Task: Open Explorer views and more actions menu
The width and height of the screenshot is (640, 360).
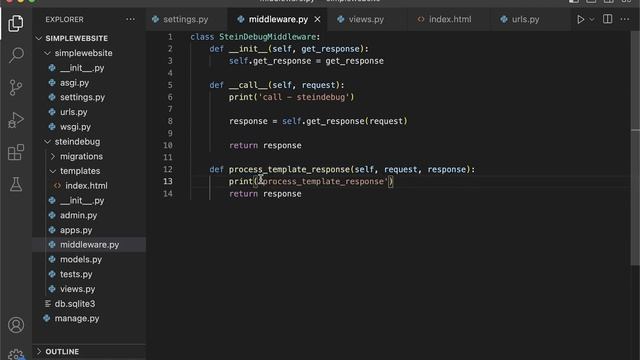Action: tap(130, 20)
